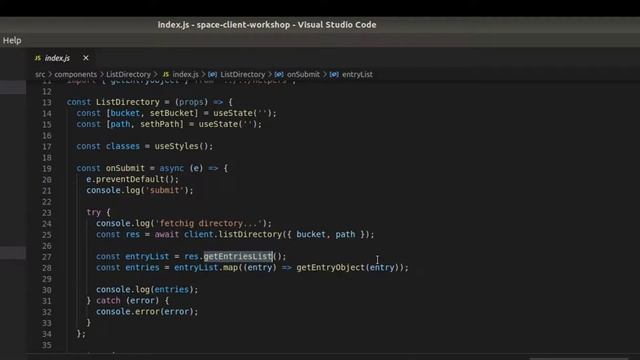640x360 pixels.
Task: Click line number 13 in the gutter
Action: pyautogui.click(x=47, y=102)
